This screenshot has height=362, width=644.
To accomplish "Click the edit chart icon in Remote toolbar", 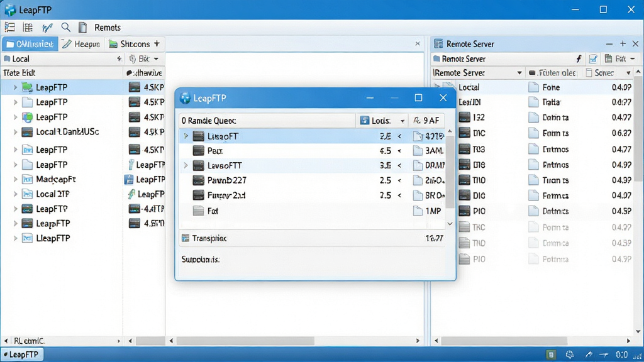I will tap(593, 58).
